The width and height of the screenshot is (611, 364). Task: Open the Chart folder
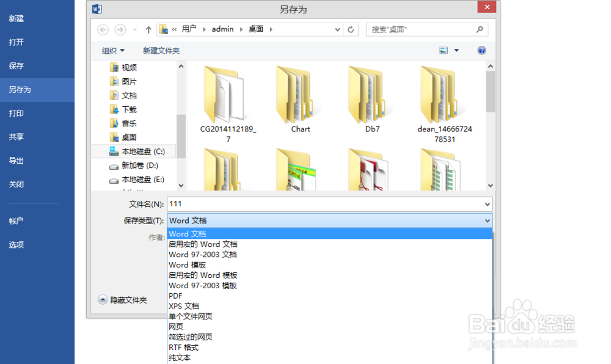[299, 98]
